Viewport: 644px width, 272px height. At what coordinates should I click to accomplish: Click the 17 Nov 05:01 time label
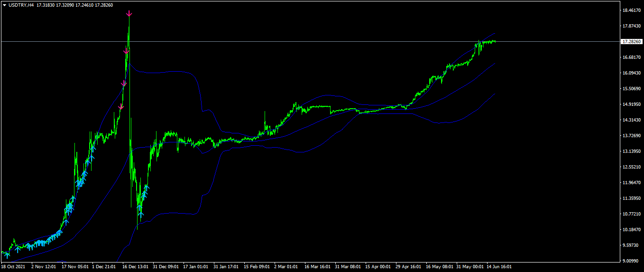[x=74, y=267]
